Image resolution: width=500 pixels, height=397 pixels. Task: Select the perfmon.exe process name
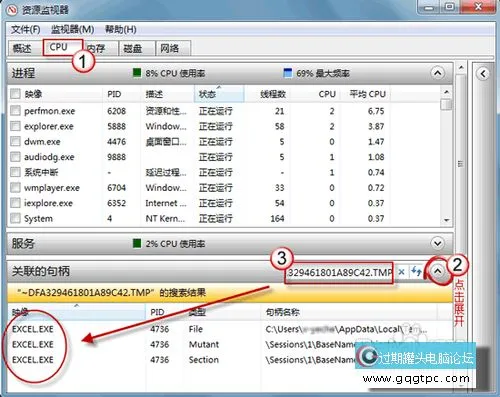pos(49,111)
